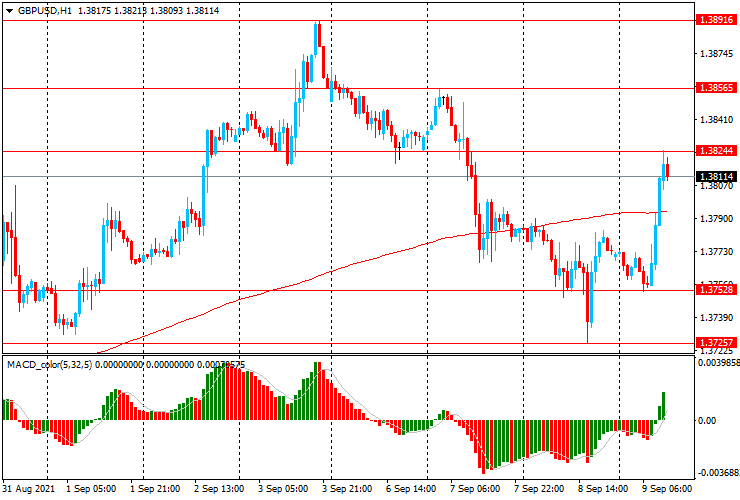
Task: Click the current price label 1.38114
Action: click(x=716, y=177)
